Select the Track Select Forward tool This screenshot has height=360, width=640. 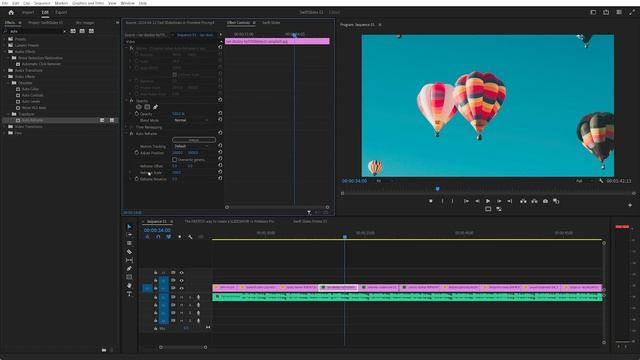pos(129,235)
